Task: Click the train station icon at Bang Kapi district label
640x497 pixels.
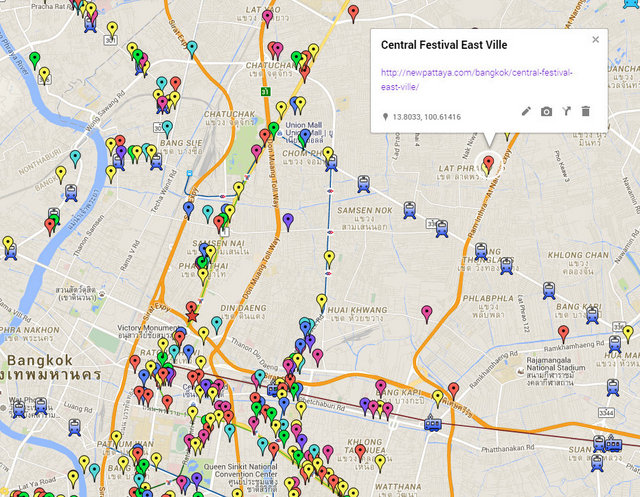Action: tap(592, 315)
